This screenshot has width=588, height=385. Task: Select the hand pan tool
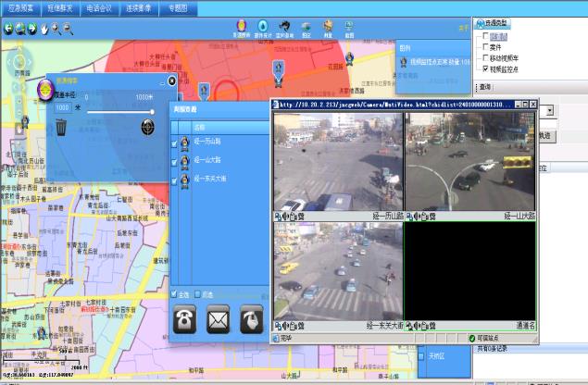[x=44, y=29]
